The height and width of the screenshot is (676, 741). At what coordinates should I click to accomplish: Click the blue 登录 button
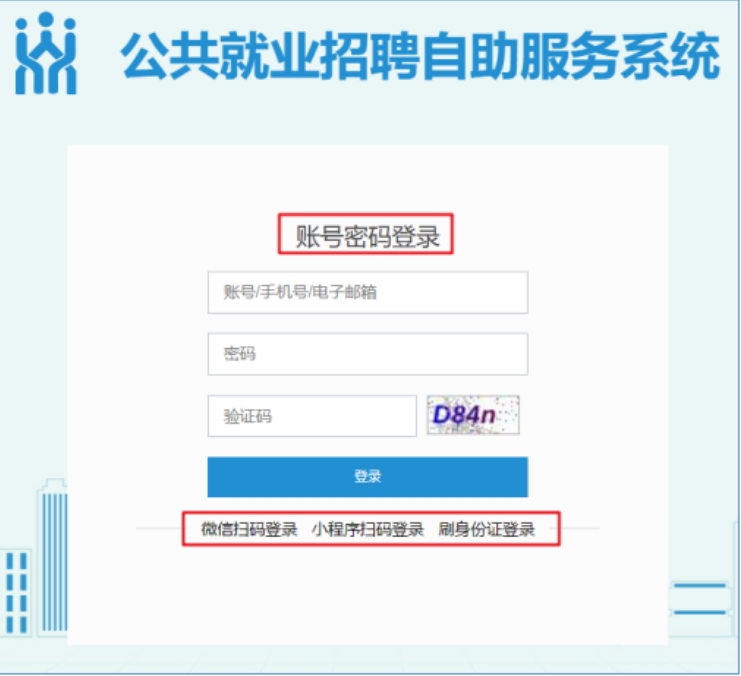click(368, 477)
